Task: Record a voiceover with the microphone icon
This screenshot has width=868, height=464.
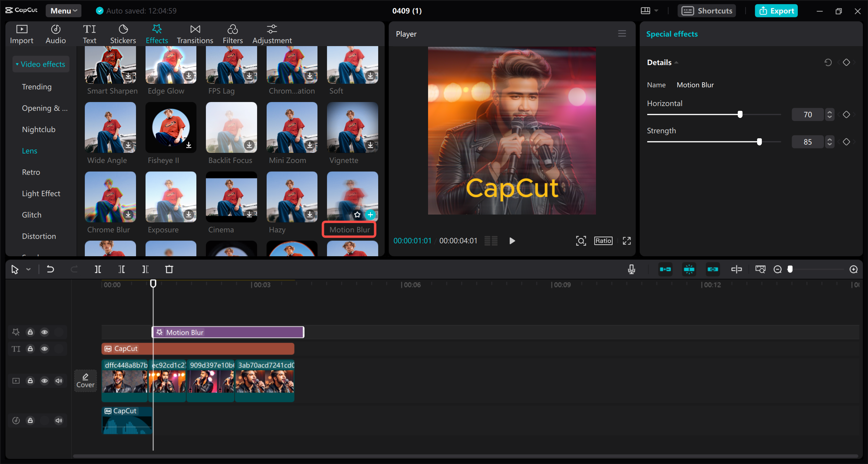Action: (x=631, y=269)
